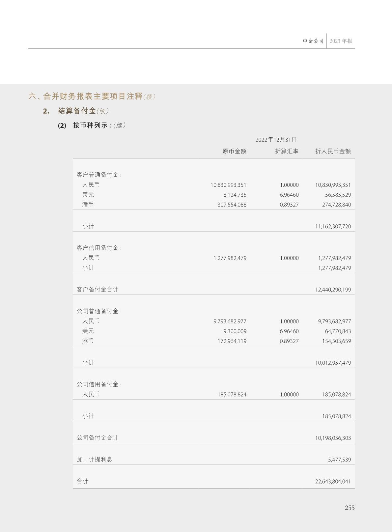
Task: Click the 2023年报 header label
Action: tap(341, 41)
